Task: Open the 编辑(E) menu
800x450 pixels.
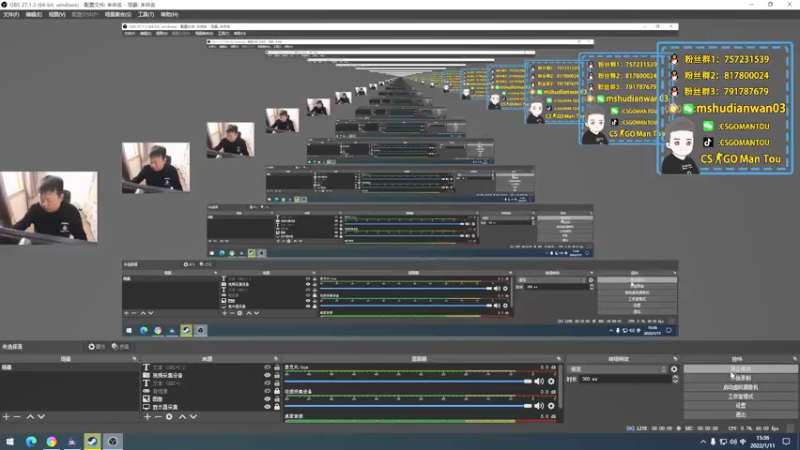Action: coord(34,15)
